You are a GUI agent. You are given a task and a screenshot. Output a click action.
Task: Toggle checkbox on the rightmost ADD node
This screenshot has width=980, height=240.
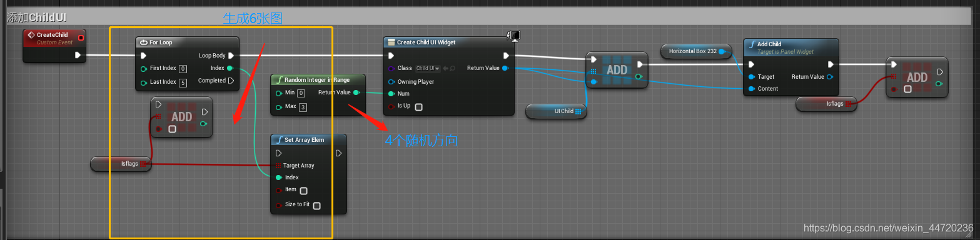(907, 89)
